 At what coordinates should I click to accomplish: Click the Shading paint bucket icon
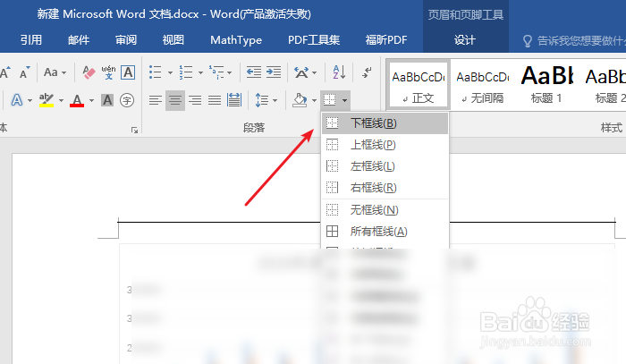pos(300,100)
